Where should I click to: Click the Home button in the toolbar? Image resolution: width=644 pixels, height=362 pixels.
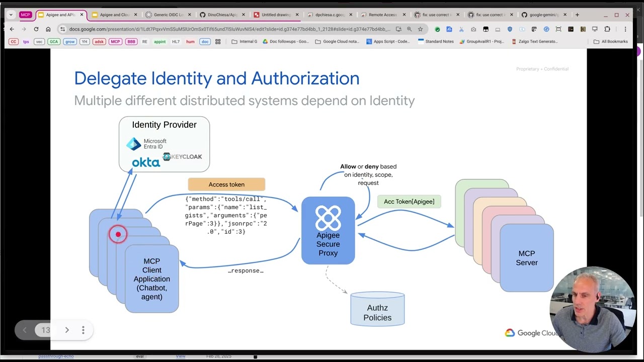point(48,29)
